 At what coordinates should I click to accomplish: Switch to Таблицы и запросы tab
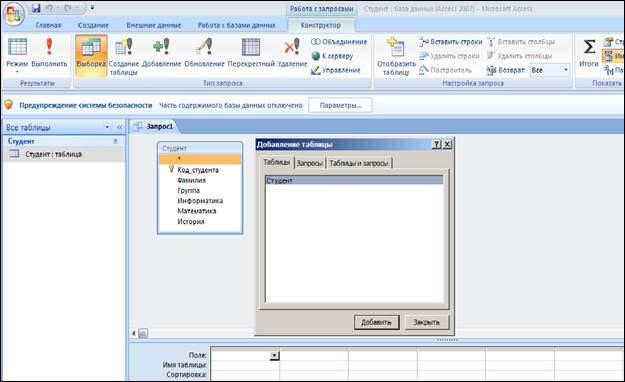pos(359,163)
